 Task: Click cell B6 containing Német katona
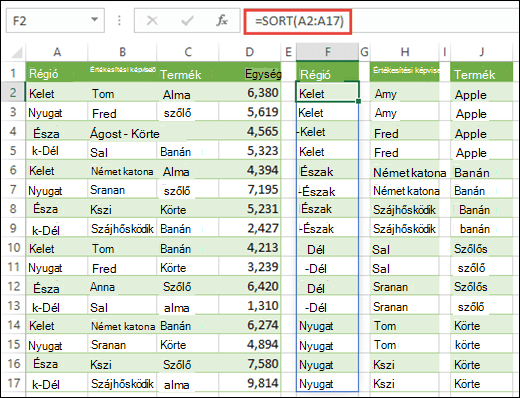pos(122,170)
